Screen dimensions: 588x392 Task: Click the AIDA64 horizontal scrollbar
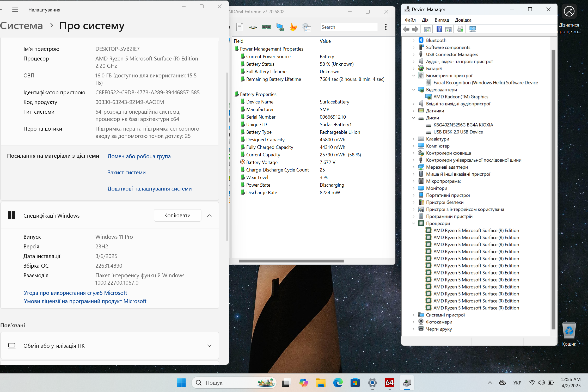[291, 261]
